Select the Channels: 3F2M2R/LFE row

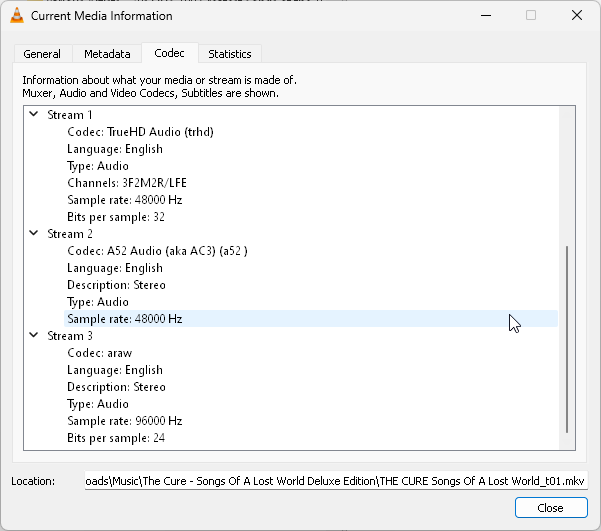[125, 183]
